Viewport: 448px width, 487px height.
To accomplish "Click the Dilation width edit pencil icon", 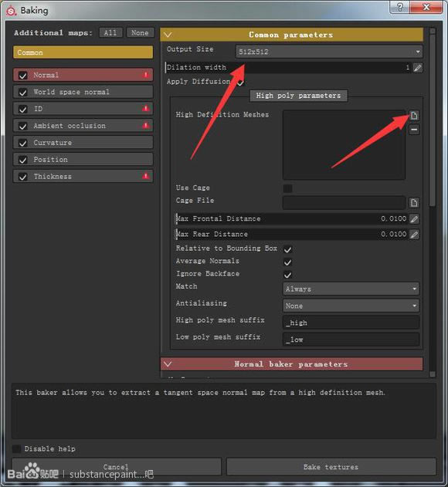I will coord(418,67).
